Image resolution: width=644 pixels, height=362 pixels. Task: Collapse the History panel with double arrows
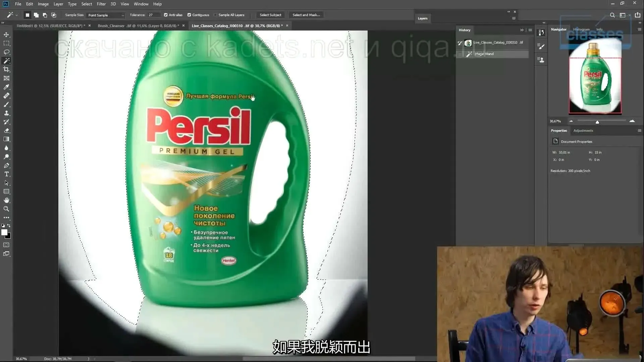522,30
